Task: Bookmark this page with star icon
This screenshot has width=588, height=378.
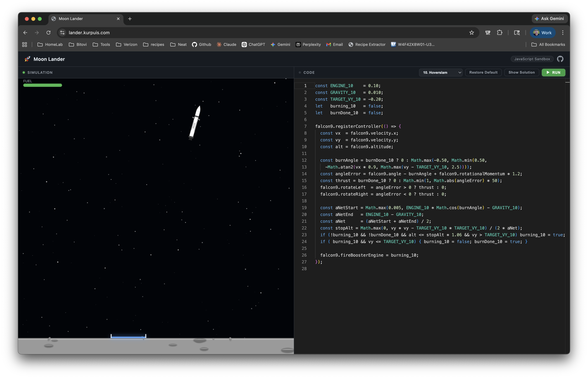Action: point(471,33)
